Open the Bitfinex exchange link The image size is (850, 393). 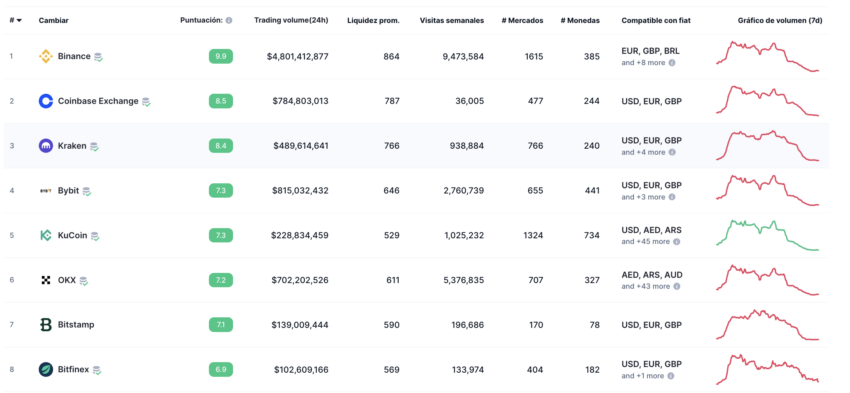[x=74, y=370]
